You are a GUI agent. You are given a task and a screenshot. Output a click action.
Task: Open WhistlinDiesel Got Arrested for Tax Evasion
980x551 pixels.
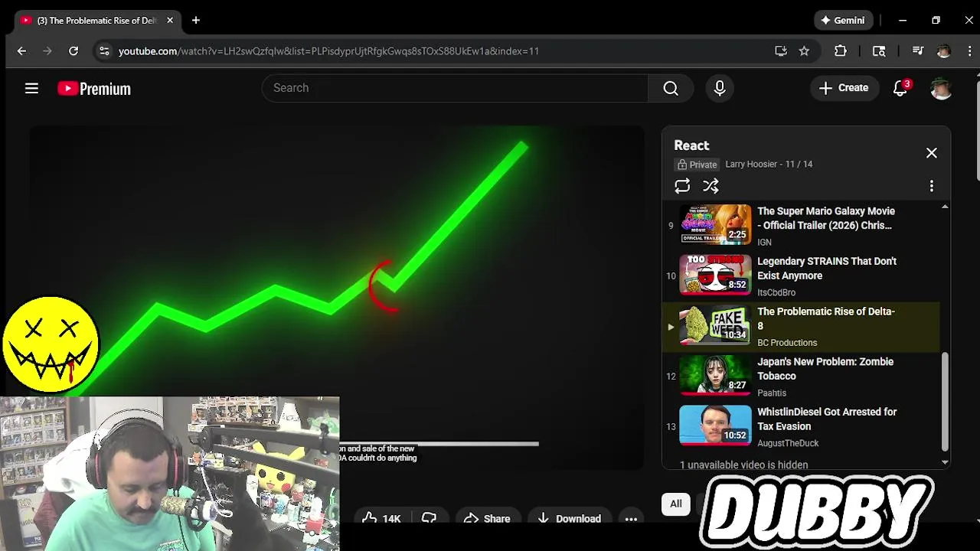pyautogui.click(x=827, y=419)
